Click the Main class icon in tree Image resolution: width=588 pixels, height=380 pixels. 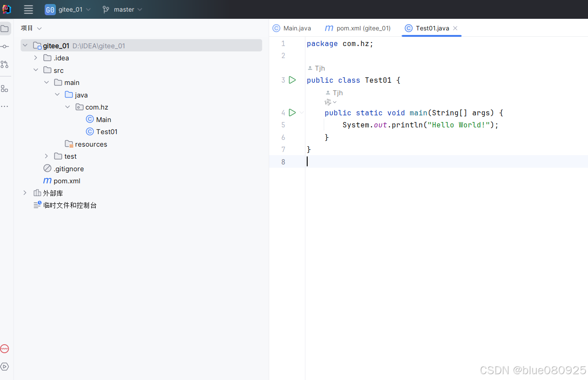pyautogui.click(x=90, y=119)
